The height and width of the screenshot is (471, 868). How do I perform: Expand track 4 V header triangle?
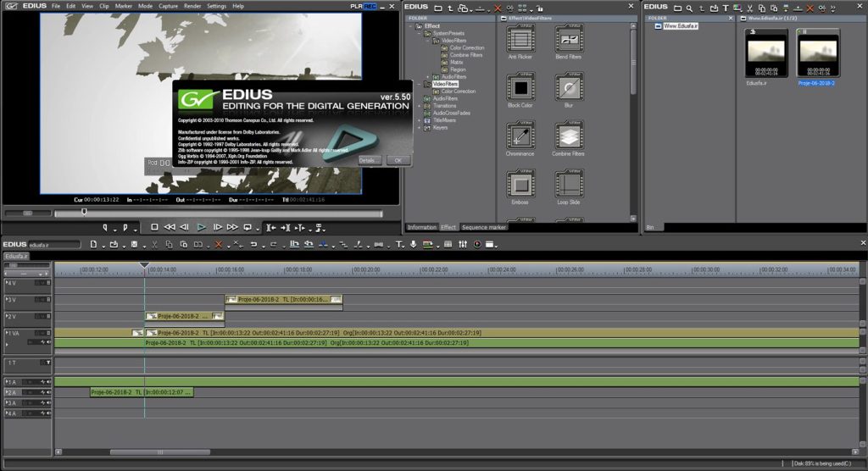[7, 283]
